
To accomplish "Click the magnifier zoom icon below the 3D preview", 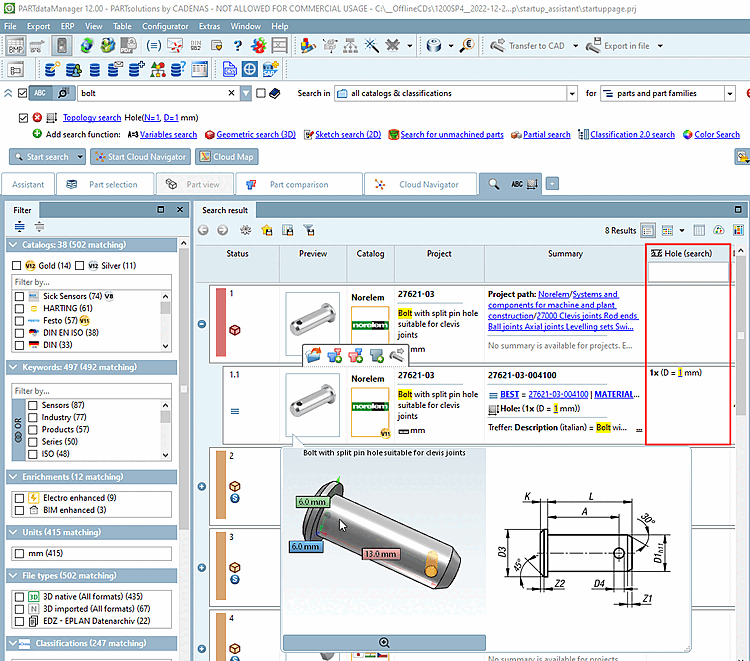I will click(x=384, y=642).
